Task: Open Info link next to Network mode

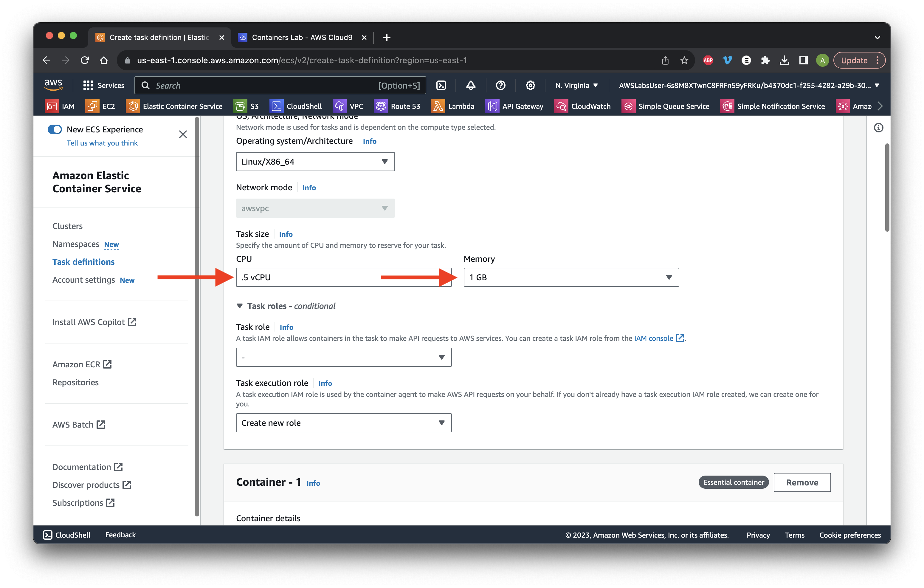Action: [x=309, y=187]
